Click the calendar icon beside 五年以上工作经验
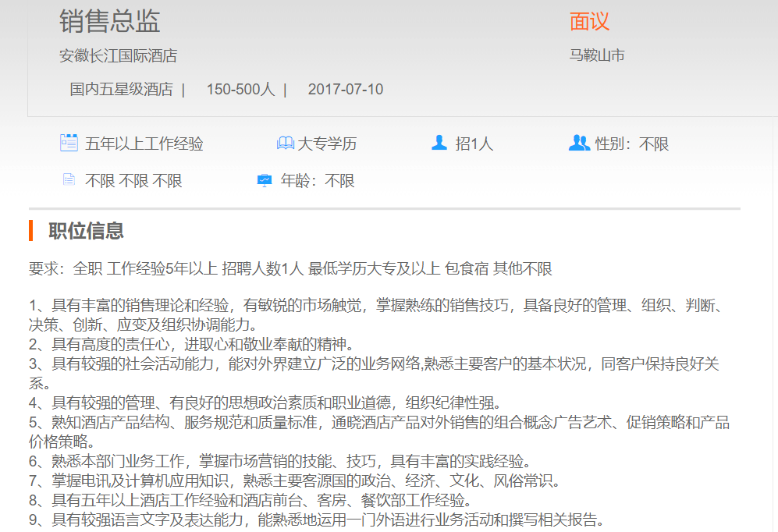This screenshot has height=532, width=778. [69, 143]
